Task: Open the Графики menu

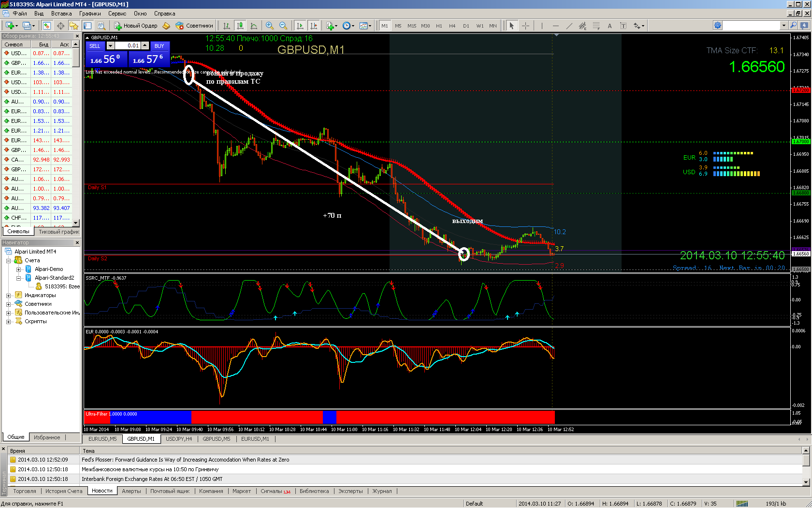Action: click(90, 14)
